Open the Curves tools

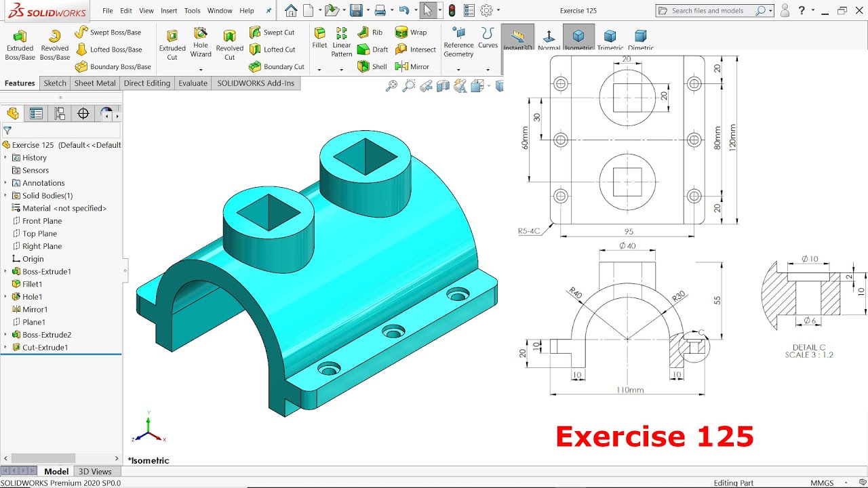488,38
